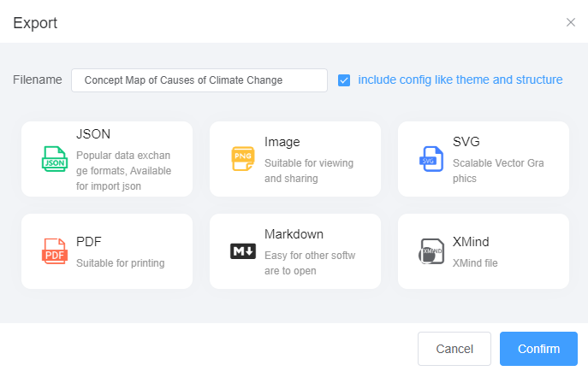The height and width of the screenshot is (377, 588).
Task: Choose the Markdown title text
Action: [x=294, y=234]
